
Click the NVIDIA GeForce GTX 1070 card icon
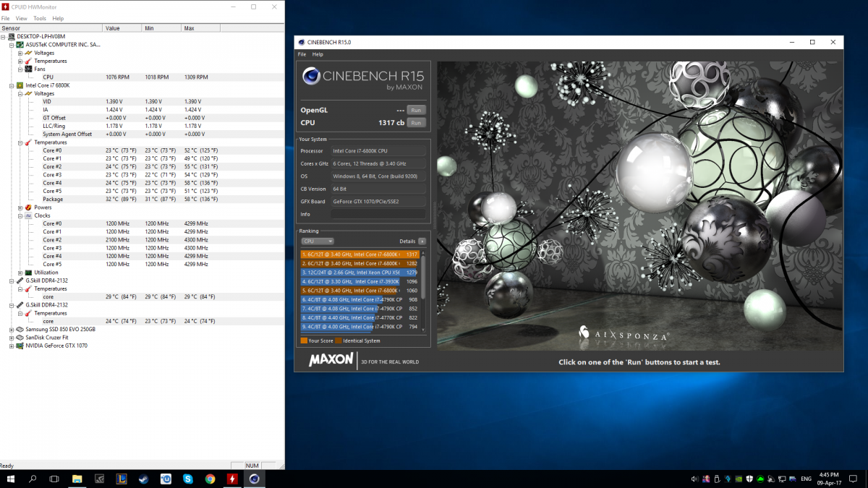pos(20,346)
